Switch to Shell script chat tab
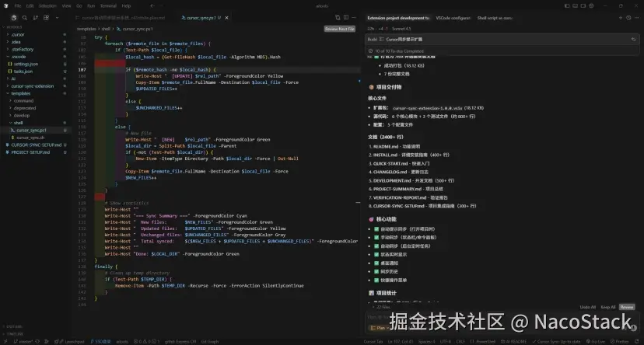Viewport: 644px width, 345px height. click(x=495, y=18)
